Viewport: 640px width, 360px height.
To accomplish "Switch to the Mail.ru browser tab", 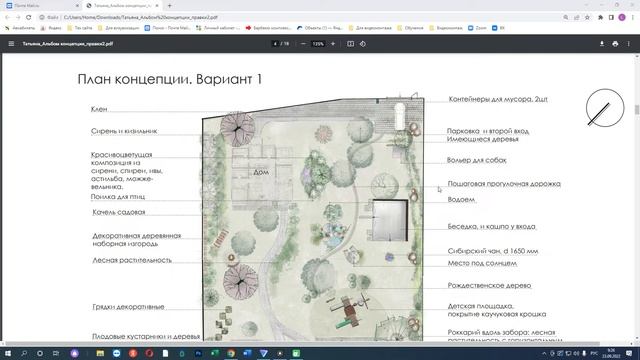I will (42, 6).
